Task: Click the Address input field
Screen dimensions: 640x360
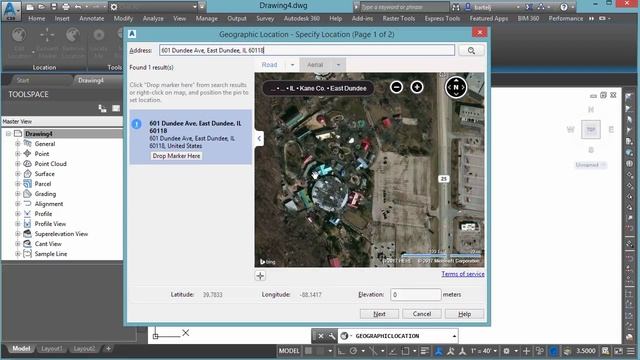Action: click(307, 50)
